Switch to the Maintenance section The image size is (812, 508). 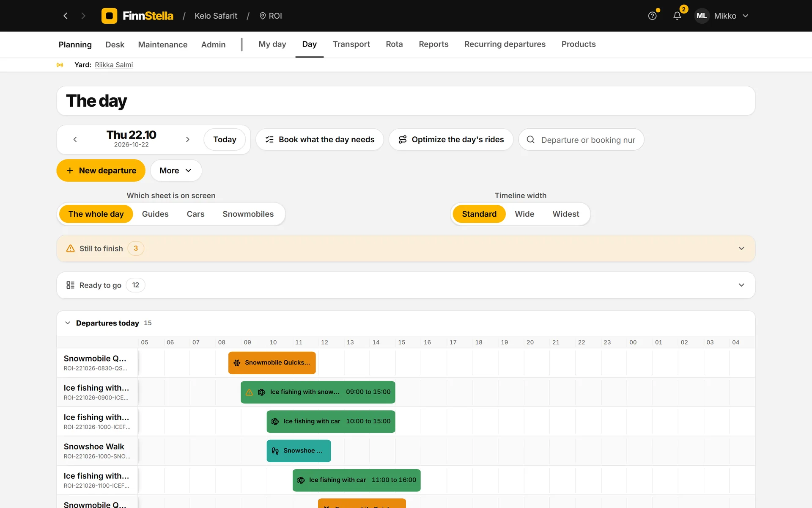(163, 44)
